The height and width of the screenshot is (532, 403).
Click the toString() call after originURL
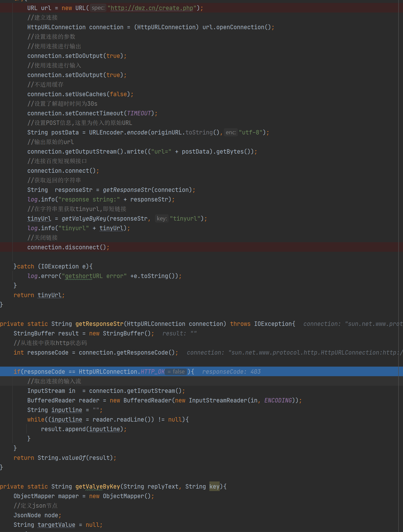click(202, 133)
